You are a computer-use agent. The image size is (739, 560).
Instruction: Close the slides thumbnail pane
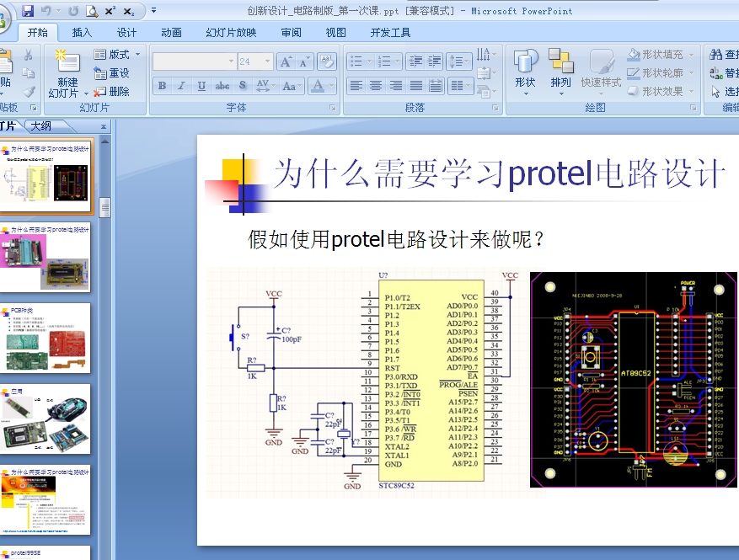click(x=104, y=126)
